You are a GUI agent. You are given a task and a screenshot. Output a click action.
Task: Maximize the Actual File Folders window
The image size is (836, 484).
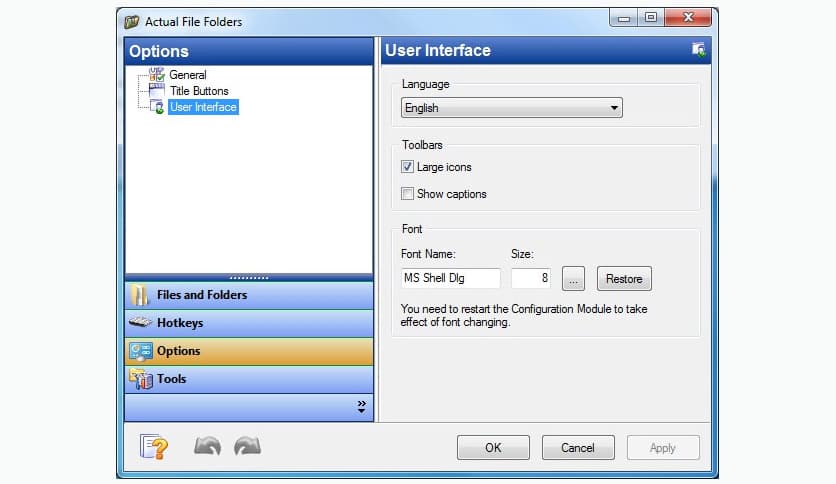[x=651, y=18]
